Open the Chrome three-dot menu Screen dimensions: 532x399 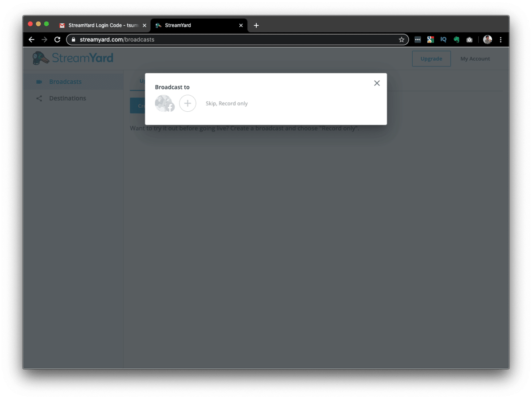[x=501, y=39]
